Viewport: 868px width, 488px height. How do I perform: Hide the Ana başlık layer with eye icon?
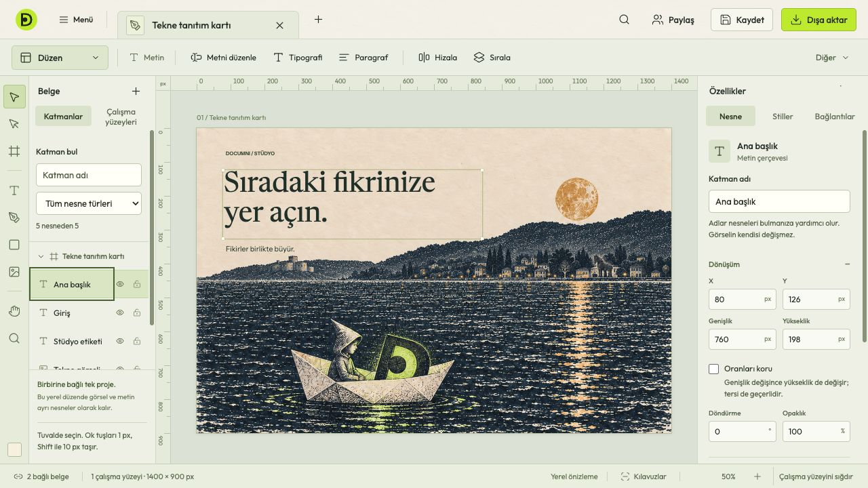(x=120, y=285)
